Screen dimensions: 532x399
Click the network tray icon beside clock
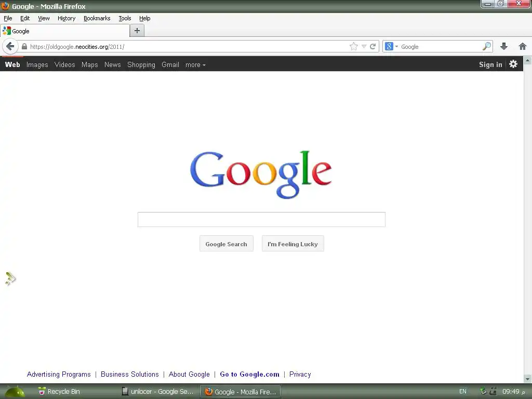pyautogui.click(x=493, y=392)
